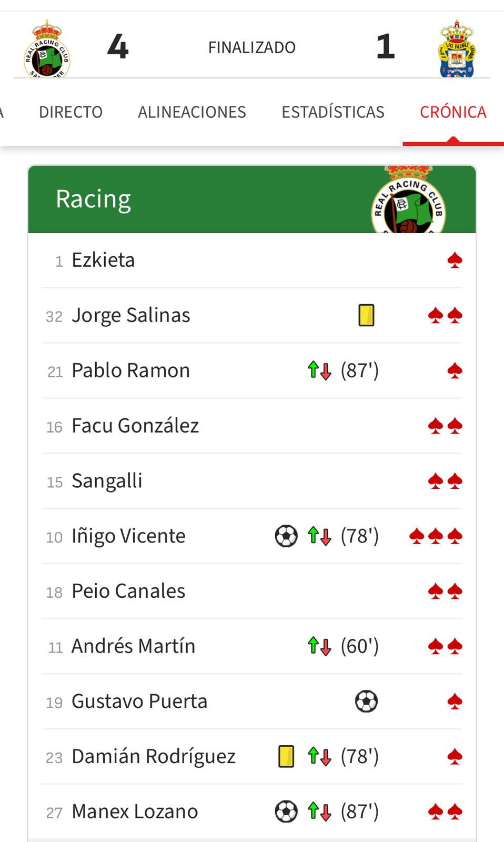Tap the Finalizado match status text
The image size is (504, 842).
pyautogui.click(x=252, y=47)
